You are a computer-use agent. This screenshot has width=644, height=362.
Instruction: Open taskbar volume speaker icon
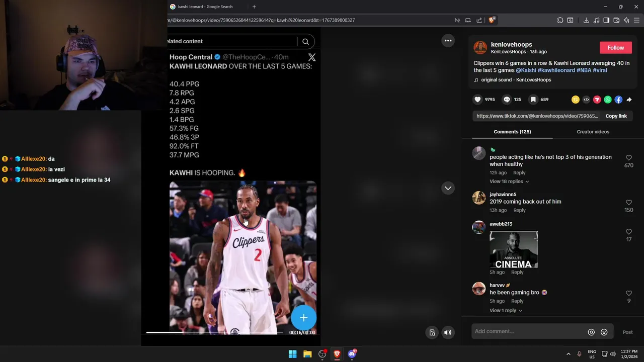[613, 354]
